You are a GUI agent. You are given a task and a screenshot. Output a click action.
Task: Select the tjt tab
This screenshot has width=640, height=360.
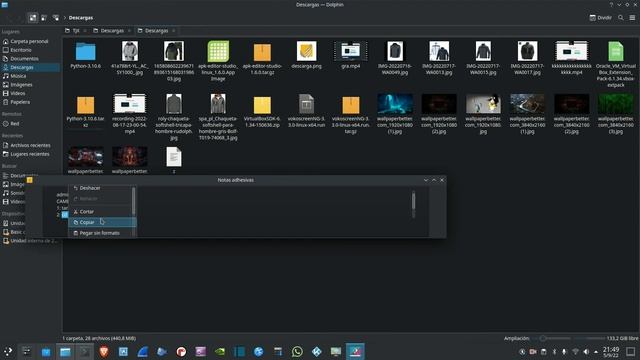(76, 31)
